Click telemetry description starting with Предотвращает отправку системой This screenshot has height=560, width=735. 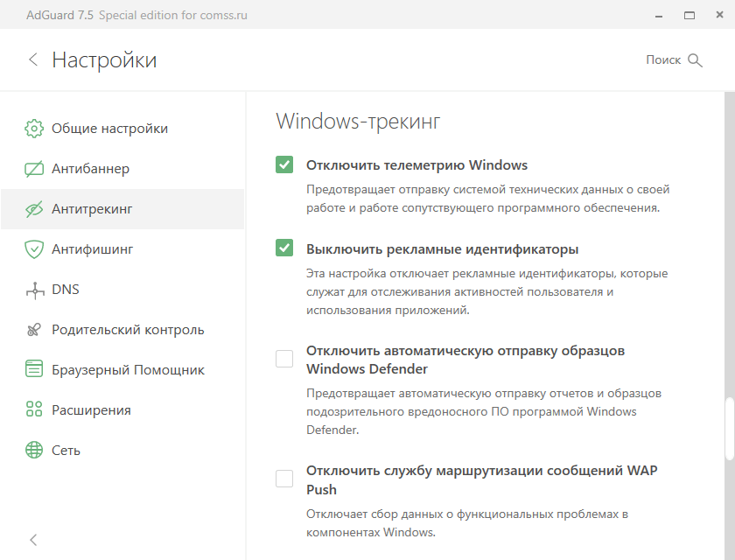488,199
